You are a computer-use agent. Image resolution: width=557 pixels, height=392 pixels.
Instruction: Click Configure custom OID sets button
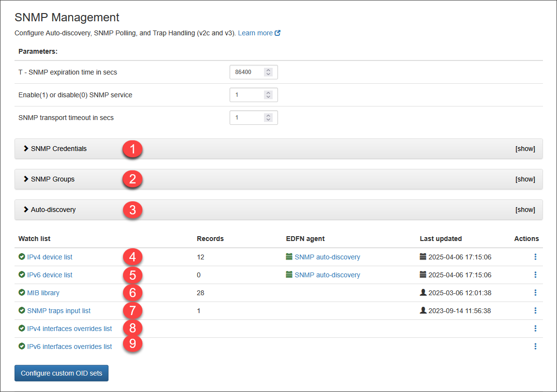pyautogui.click(x=62, y=374)
